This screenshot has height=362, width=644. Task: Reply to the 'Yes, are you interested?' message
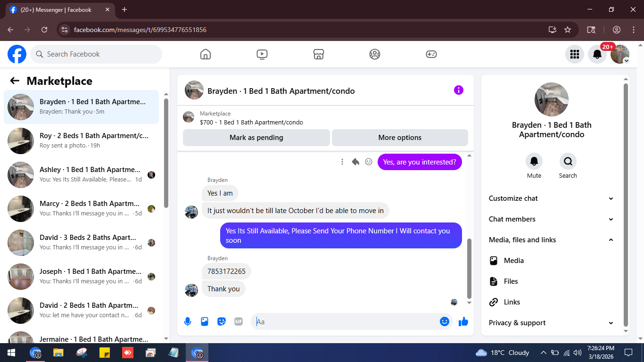pos(355,162)
